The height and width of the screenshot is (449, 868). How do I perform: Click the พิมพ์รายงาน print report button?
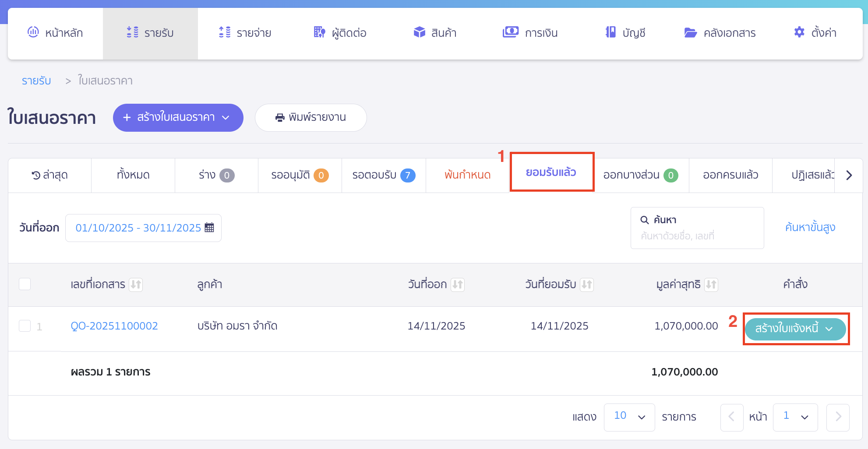(311, 117)
